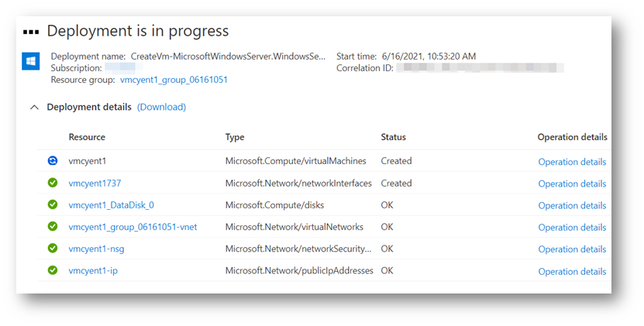Click the Type column header
This screenshot has height=326, width=644.
pyautogui.click(x=235, y=137)
